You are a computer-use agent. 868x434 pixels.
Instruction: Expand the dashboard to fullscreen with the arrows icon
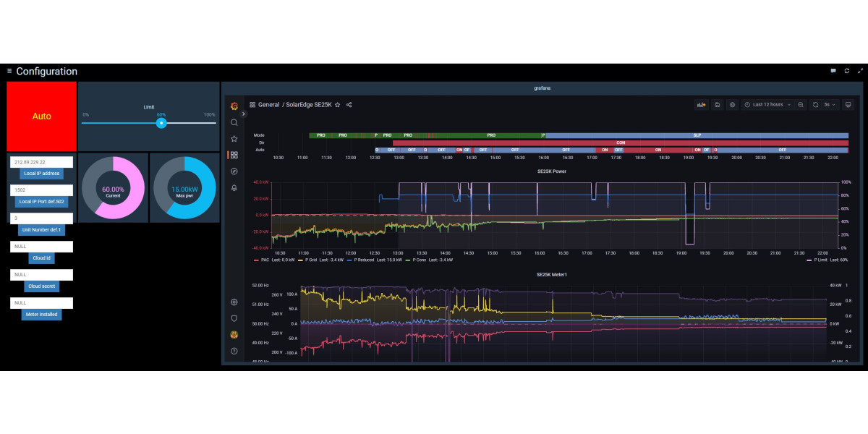(859, 71)
